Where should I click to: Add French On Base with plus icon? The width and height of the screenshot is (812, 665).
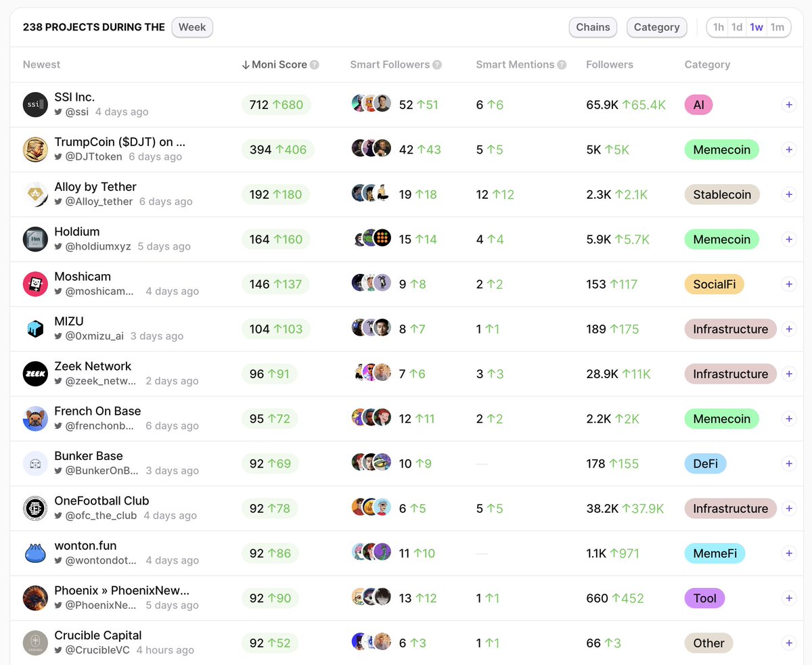click(x=789, y=419)
